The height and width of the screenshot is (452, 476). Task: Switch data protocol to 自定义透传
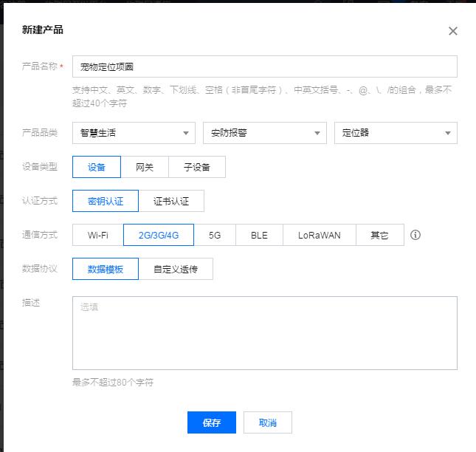pyautogui.click(x=176, y=270)
